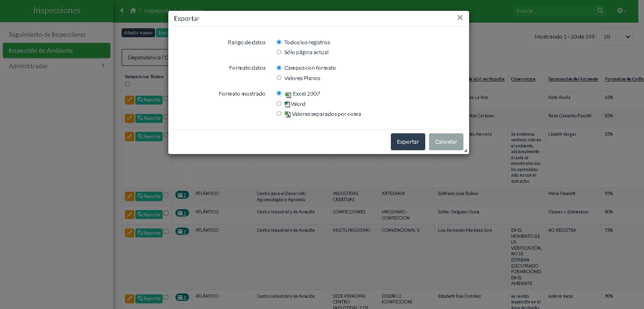Screen dimensions: 644x309
Task: Select 'Sólo página actual' radio option
Action: coord(279,52)
